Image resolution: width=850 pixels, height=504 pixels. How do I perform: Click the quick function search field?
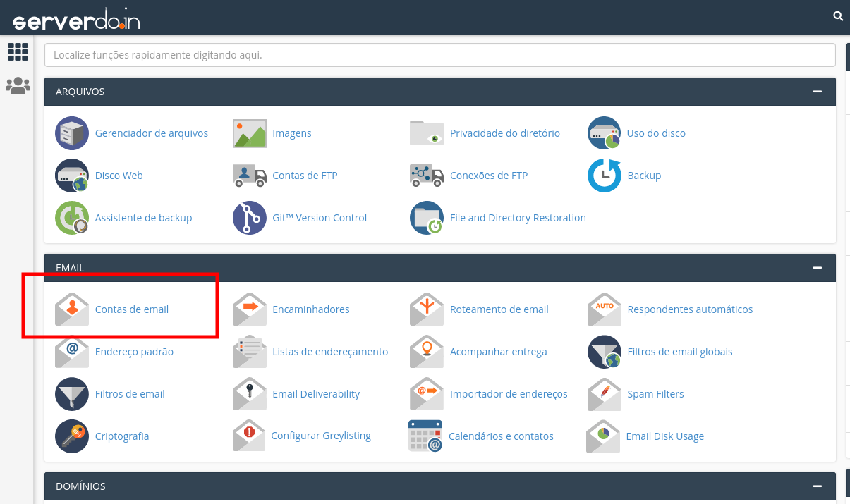pos(440,54)
